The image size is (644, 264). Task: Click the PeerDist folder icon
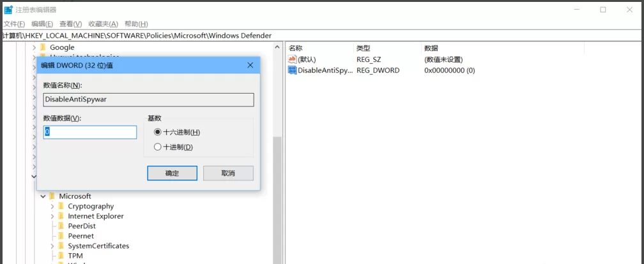coord(61,226)
